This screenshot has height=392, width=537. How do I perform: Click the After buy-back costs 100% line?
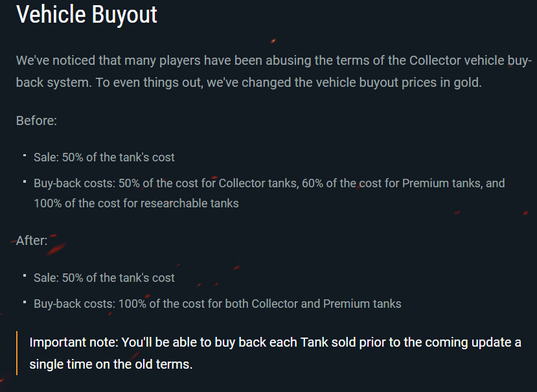(218, 304)
